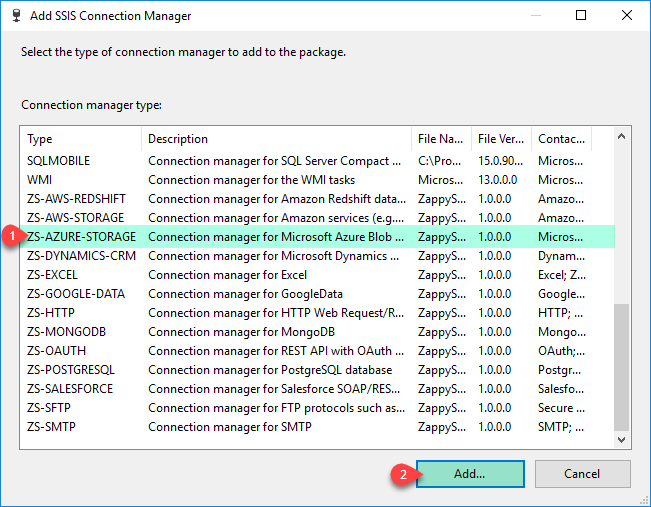The image size is (651, 507).
Task: Click the 'Connection manager for SMTP' description
Action: pos(230,427)
